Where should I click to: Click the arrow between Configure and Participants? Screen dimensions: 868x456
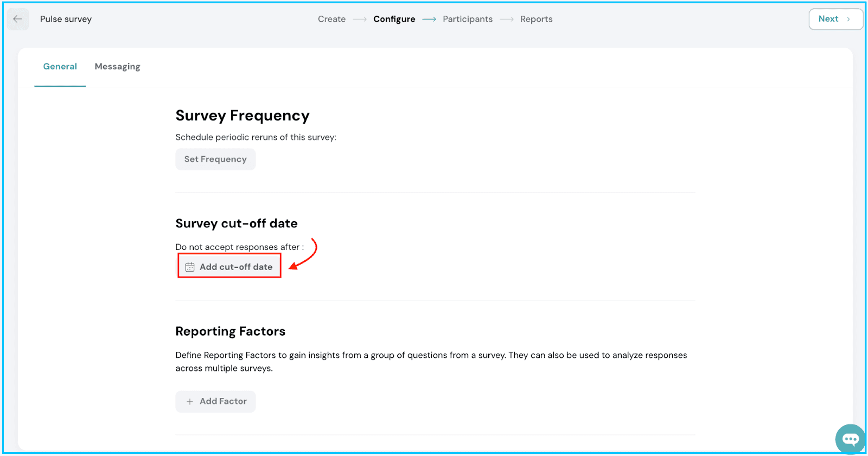(x=429, y=20)
